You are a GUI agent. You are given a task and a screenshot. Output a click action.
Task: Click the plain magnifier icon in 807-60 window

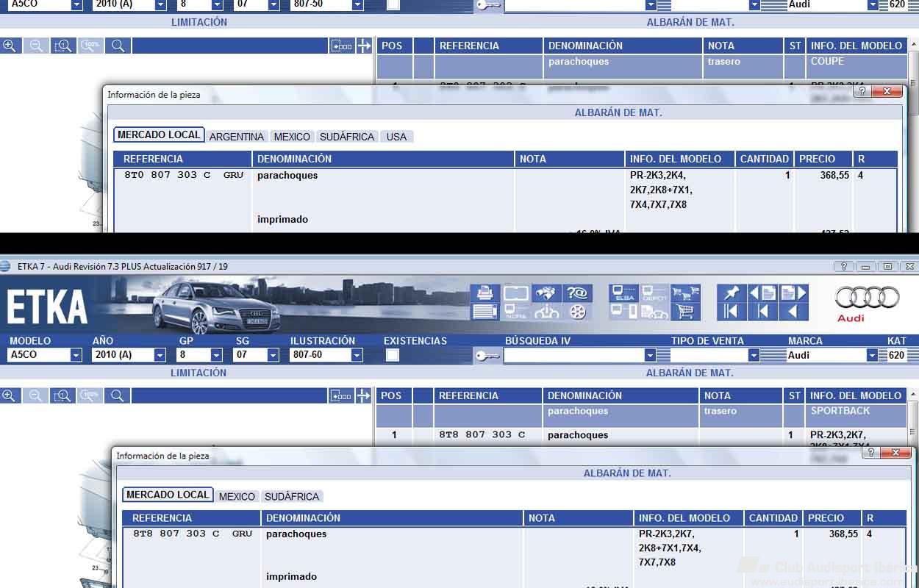[118, 395]
